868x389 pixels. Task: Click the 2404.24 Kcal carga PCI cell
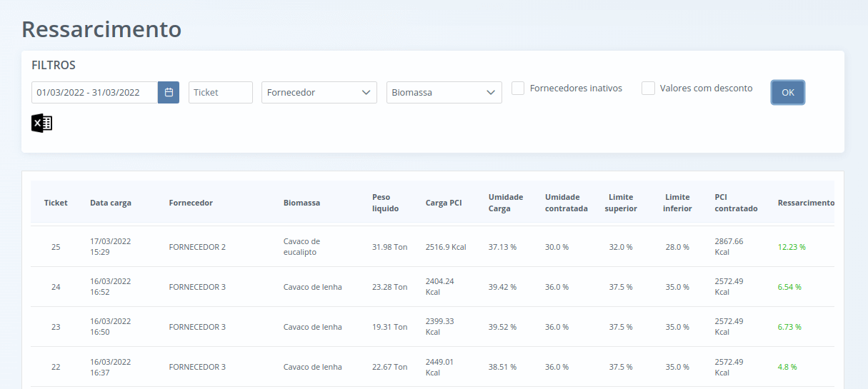(439, 287)
